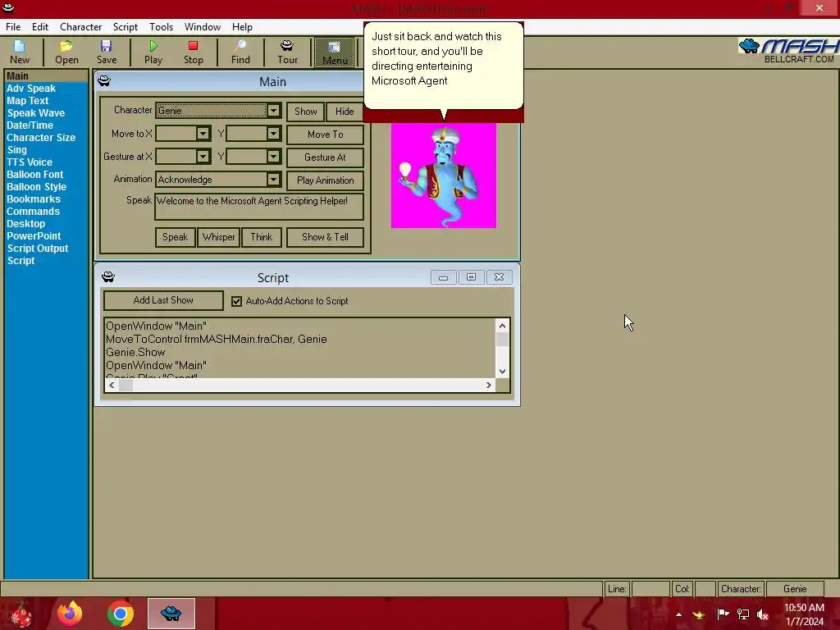This screenshot has width=840, height=630.
Task: Click the Whisper button
Action: [218, 237]
